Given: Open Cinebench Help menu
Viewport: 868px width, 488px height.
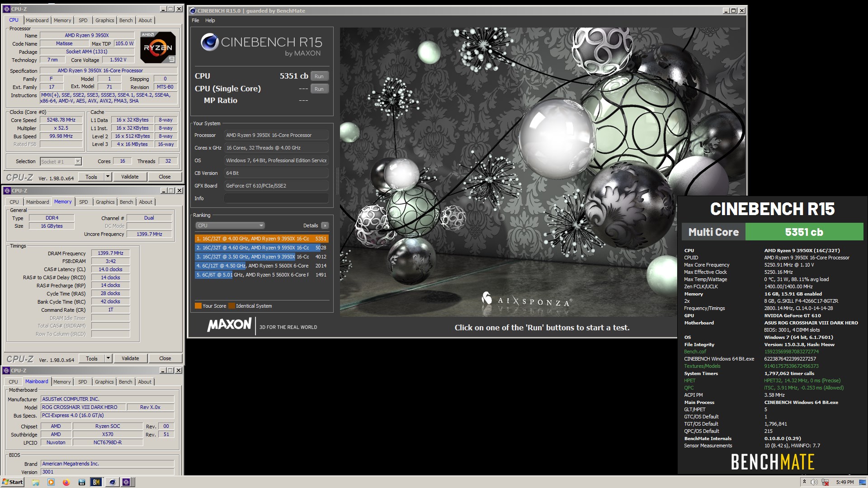Looking at the screenshot, I should [x=210, y=20].
